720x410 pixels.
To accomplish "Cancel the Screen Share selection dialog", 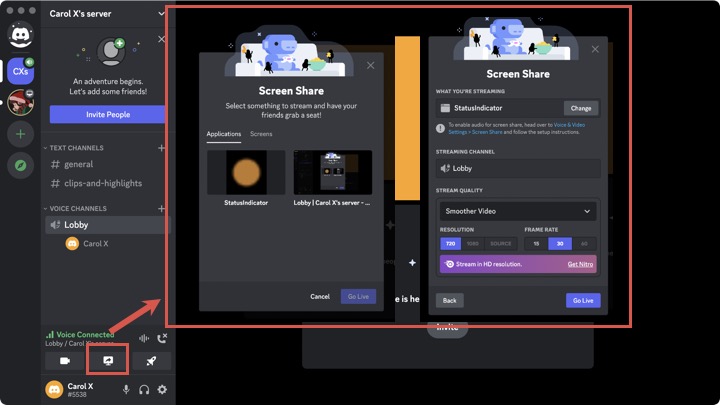I will [x=320, y=297].
